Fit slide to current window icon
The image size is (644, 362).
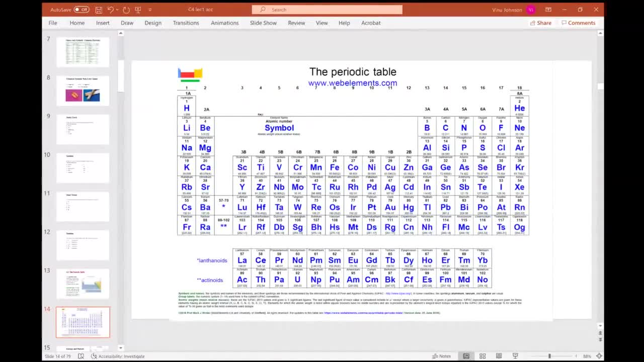pos(599,356)
